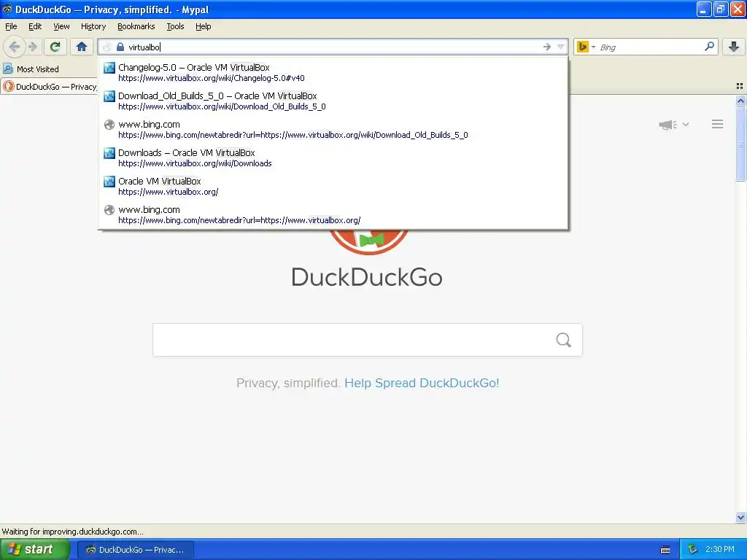Click the network tray icon near clock
This screenshot has width=747, height=560.
point(692,550)
